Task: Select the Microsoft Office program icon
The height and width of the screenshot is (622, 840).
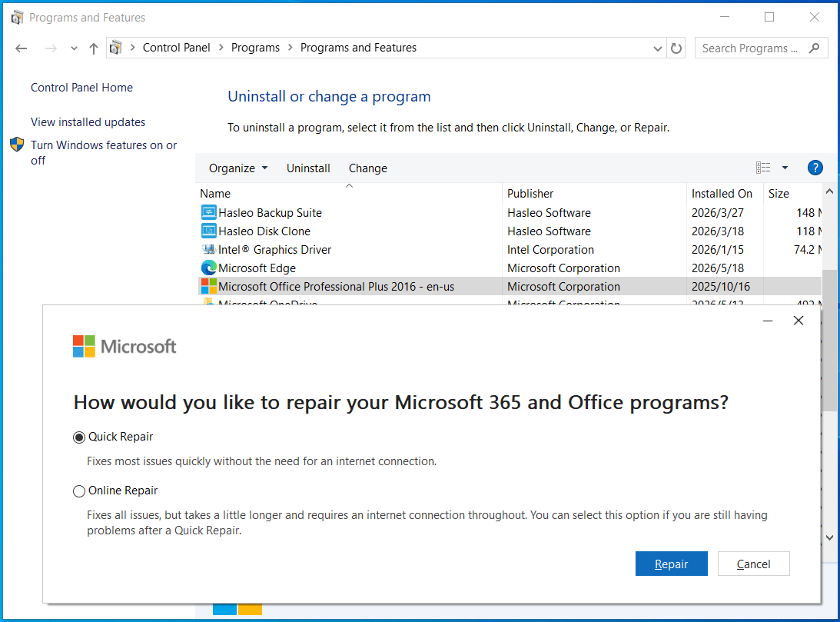Action: pyautogui.click(x=208, y=286)
